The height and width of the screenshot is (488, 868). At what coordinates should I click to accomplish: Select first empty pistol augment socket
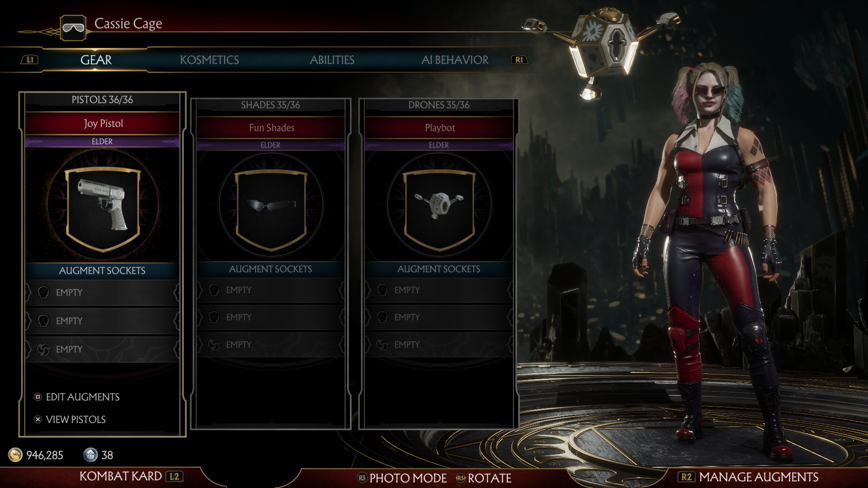pyautogui.click(x=103, y=293)
